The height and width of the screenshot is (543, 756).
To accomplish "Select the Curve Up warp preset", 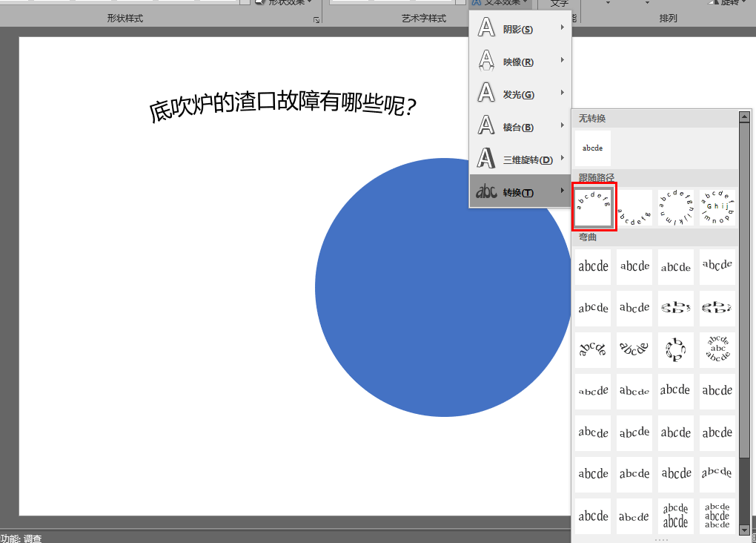I will click(593, 392).
